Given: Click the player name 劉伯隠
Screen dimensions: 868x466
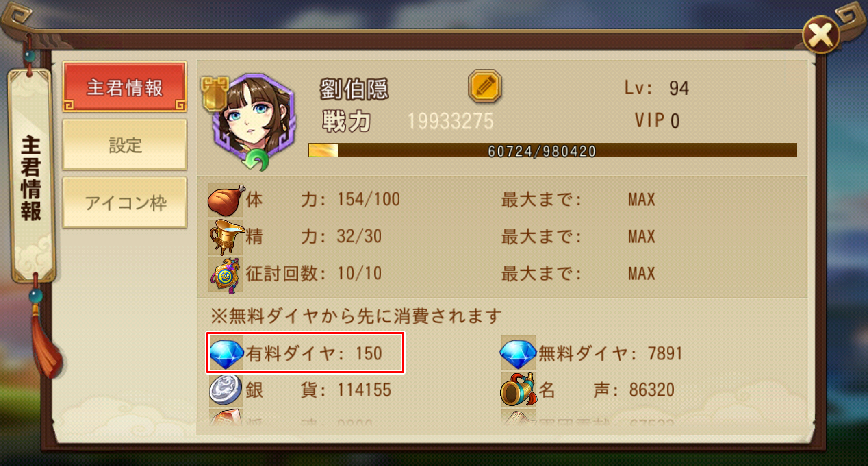Looking at the screenshot, I should [354, 89].
